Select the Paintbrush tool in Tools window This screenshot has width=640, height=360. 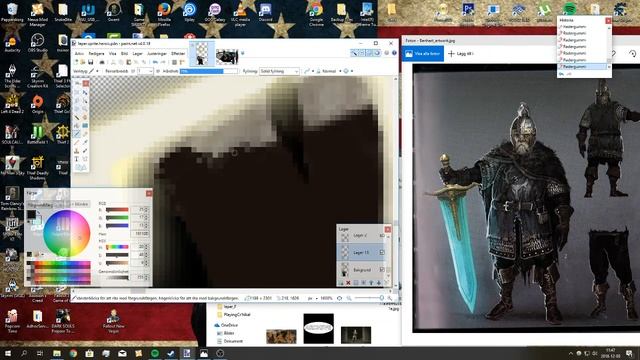tap(76, 134)
